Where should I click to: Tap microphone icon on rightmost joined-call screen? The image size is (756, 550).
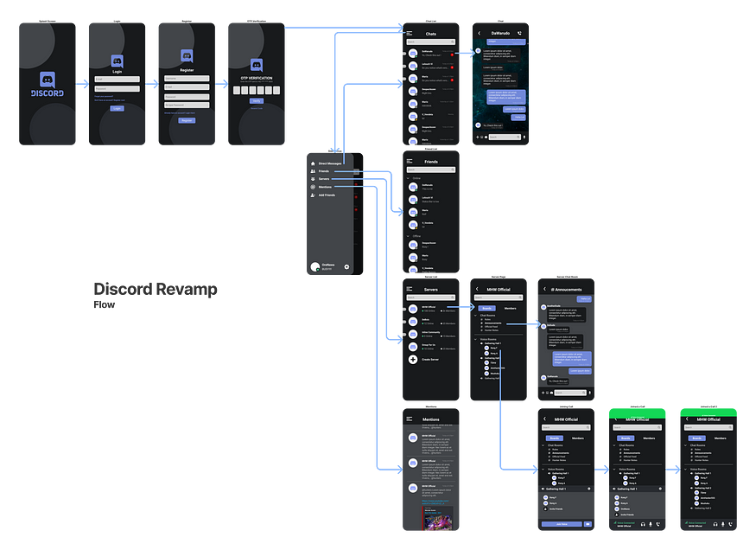tap(722, 524)
